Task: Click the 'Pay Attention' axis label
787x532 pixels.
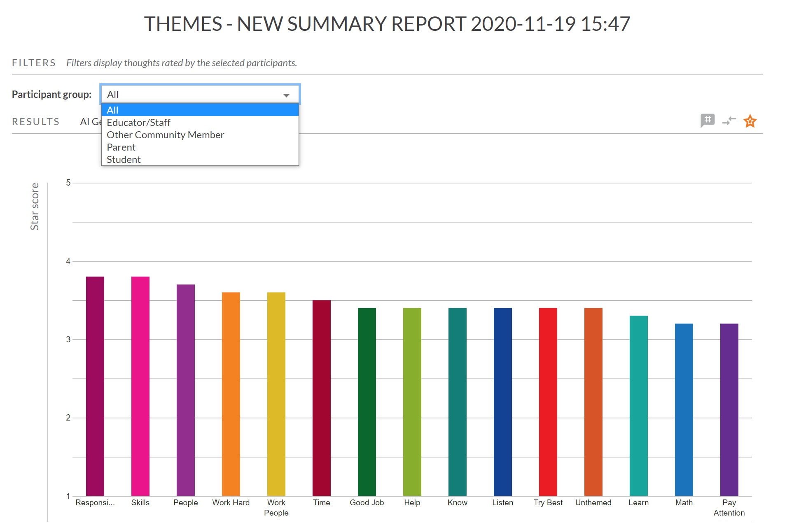Action: (x=729, y=508)
